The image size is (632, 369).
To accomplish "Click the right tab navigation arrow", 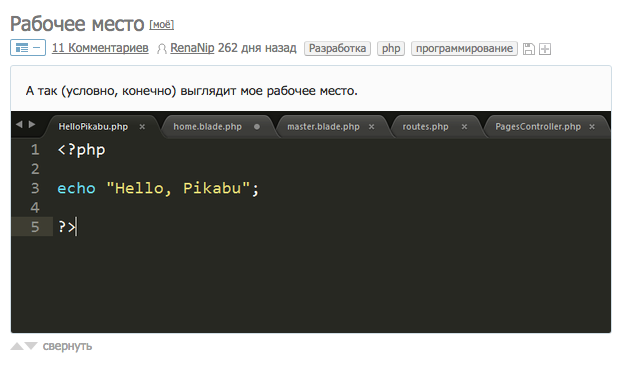I will pyautogui.click(x=32, y=124).
